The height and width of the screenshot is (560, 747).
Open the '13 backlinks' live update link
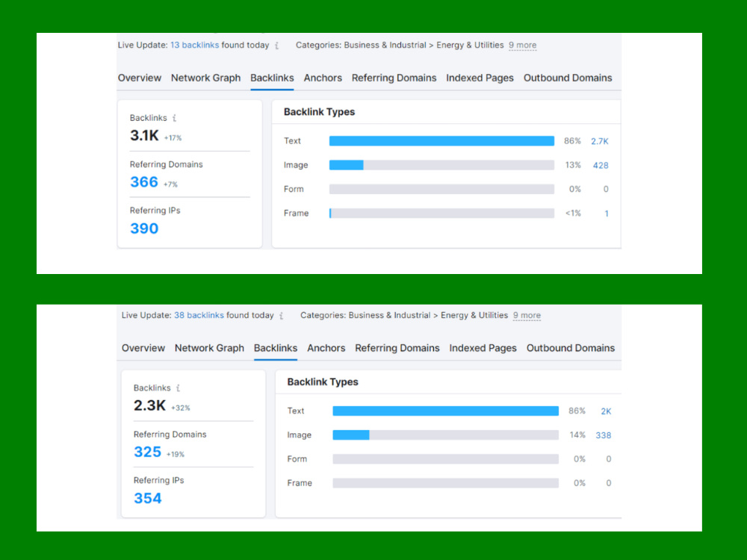coord(194,46)
